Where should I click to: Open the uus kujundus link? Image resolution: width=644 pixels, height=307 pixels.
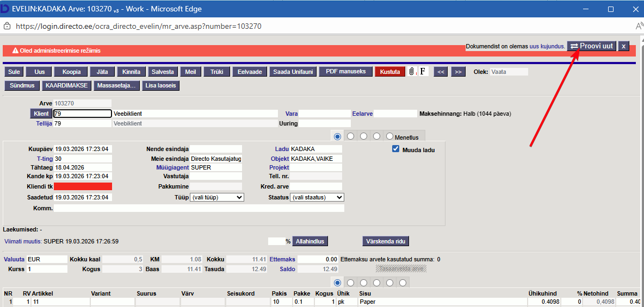[x=547, y=47]
